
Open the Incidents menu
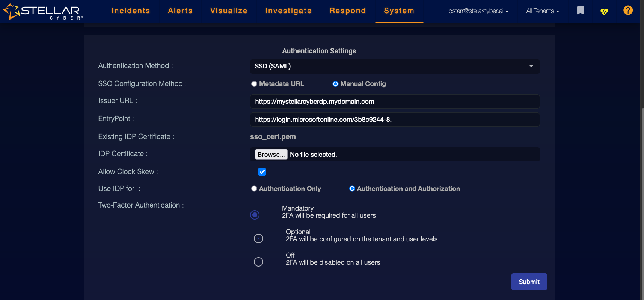click(131, 11)
